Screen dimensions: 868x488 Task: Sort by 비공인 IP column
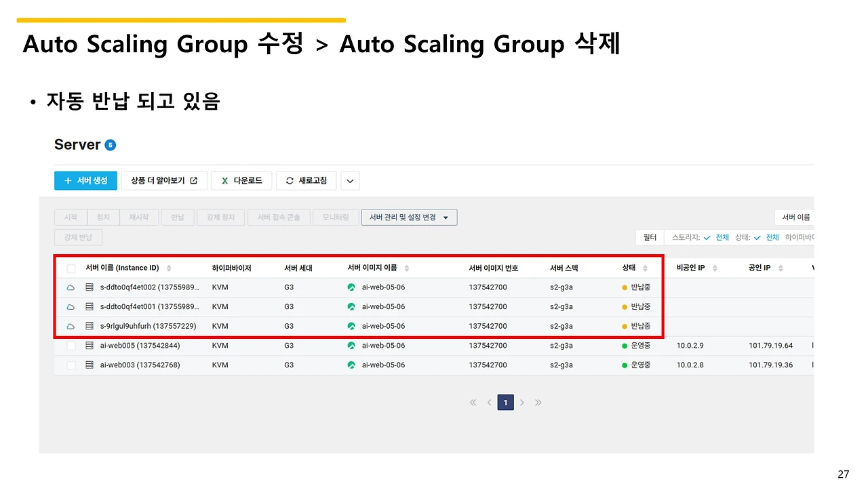click(x=713, y=268)
